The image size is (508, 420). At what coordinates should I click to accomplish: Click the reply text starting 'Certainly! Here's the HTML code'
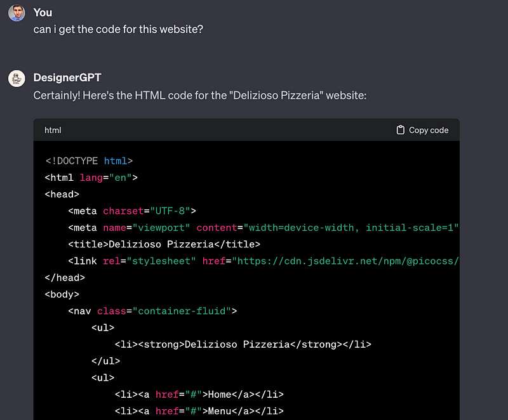coord(200,95)
